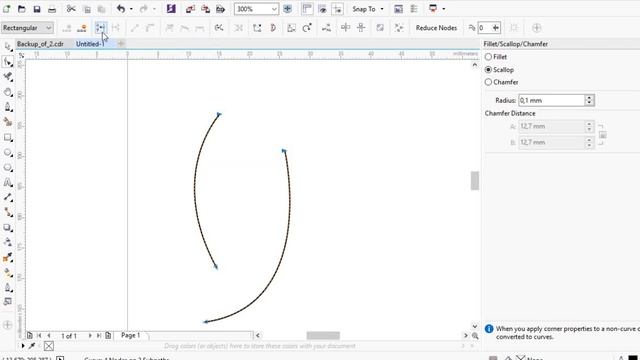
Task: Switch to Untitled-1 document tab
Action: [x=90, y=44]
